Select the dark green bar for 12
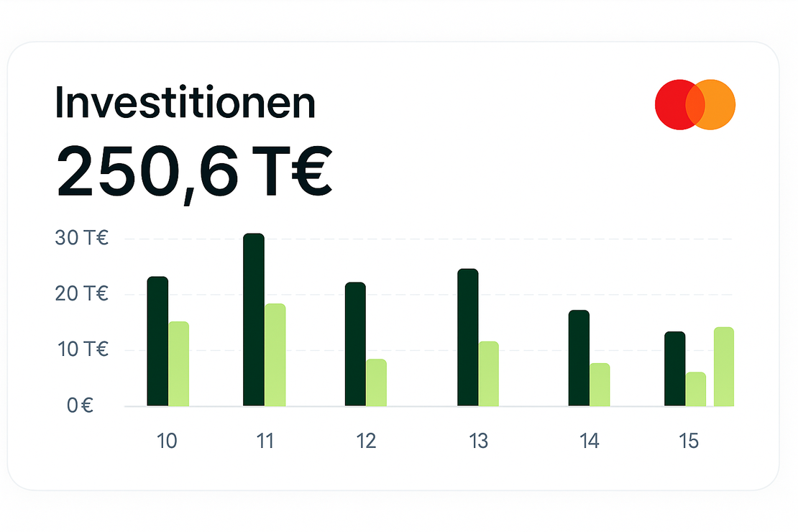 coord(355,344)
